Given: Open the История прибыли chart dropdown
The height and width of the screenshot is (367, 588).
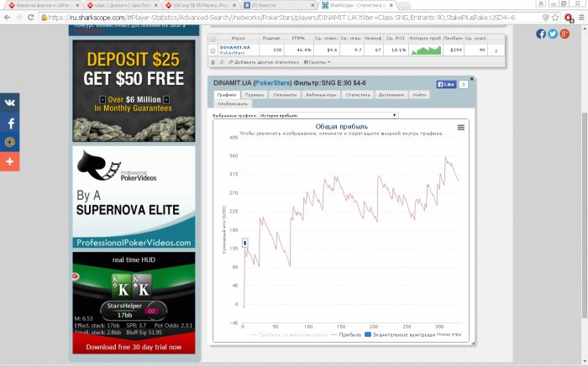Looking at the screenshot, I should point(328,115).
